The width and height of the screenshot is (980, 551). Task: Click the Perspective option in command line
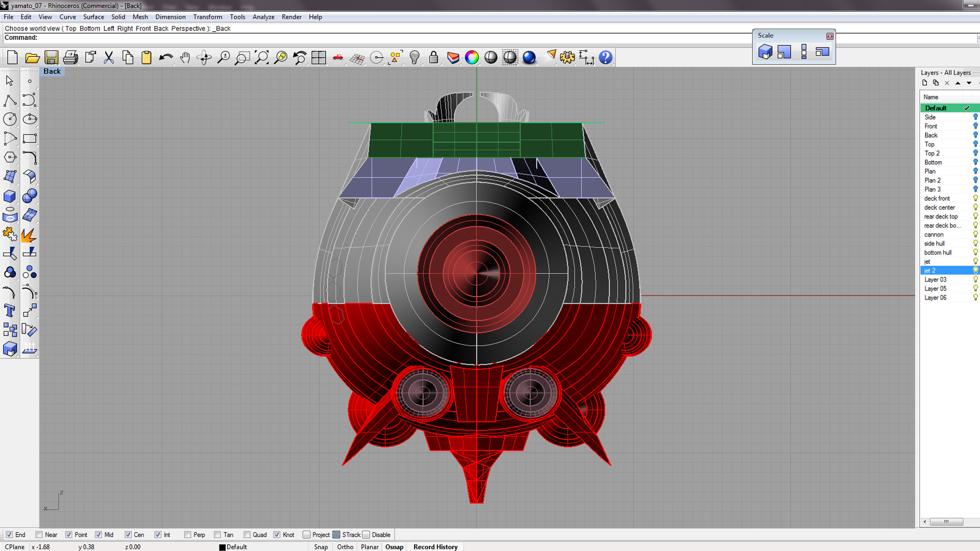point(188,29)
